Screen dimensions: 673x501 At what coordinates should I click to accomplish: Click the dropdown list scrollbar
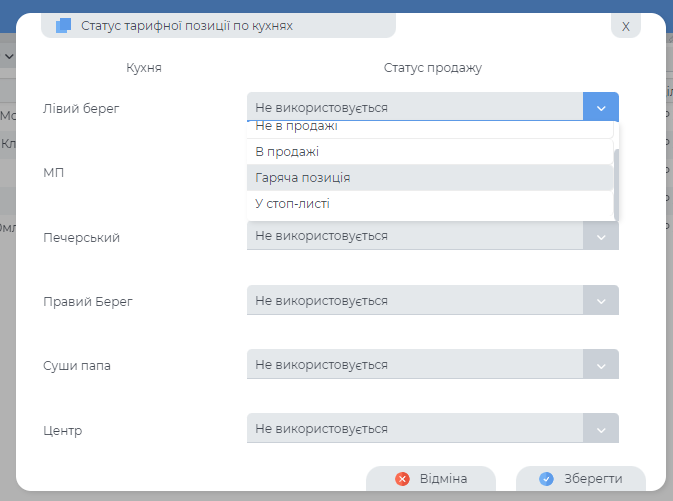point(617,183)
